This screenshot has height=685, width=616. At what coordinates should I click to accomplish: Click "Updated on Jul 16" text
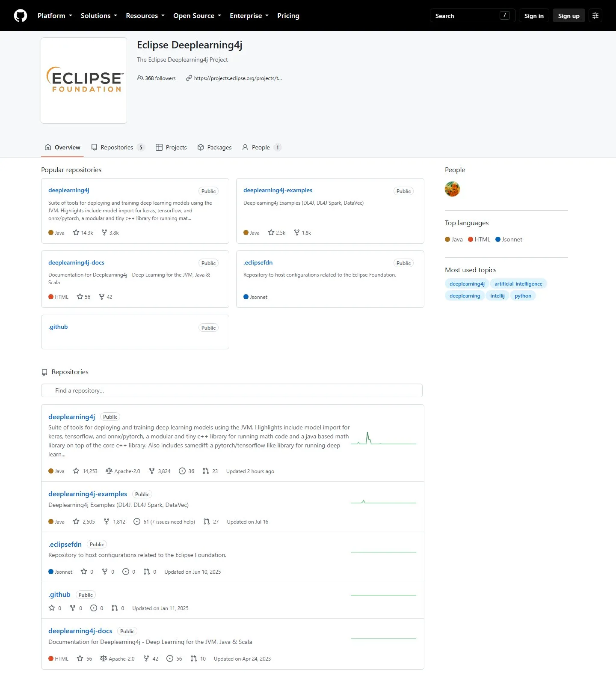click(248, 521)
